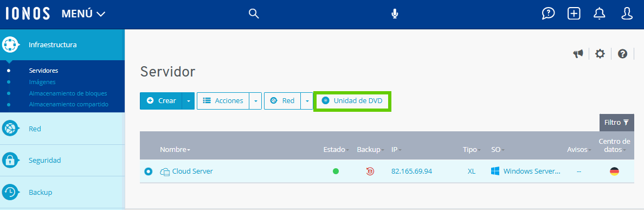Expand the Red toolbar dropdown arrow
This screenshot has height=210, width=644.
coord(307,101)
